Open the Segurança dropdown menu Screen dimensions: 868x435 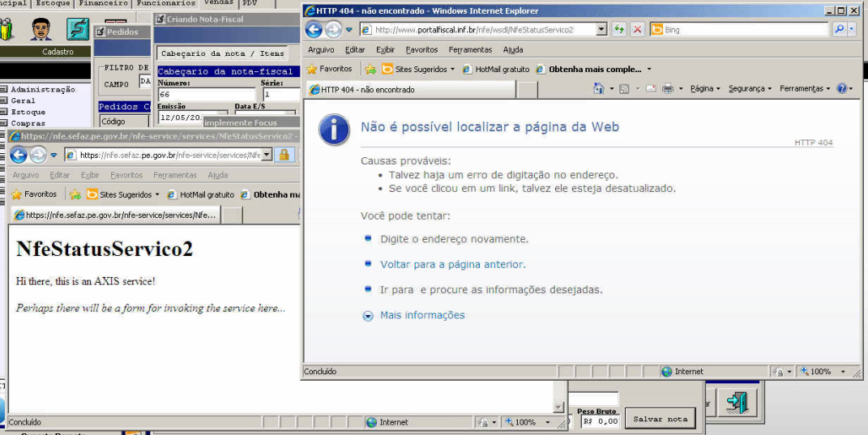coord(750,88)
